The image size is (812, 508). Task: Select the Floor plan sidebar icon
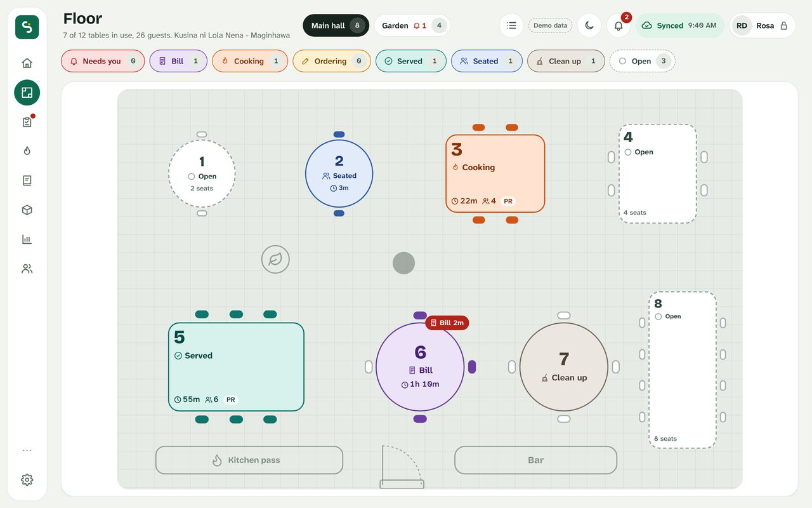tap(27, 93)
